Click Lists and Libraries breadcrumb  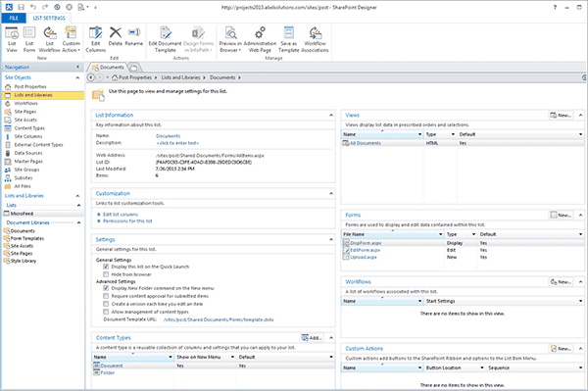pyautogui.click(x=180, y=77)
